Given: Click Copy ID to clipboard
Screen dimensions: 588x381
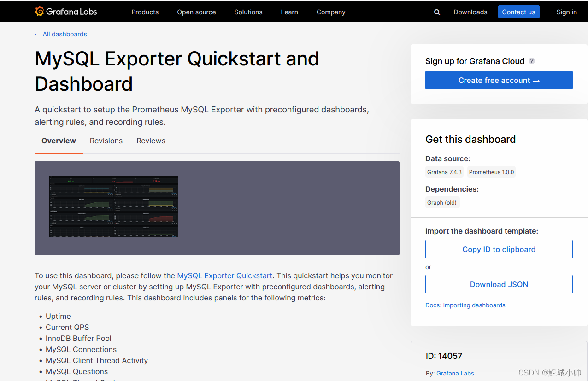Looking at the screenshot, I should pos(499,249).
